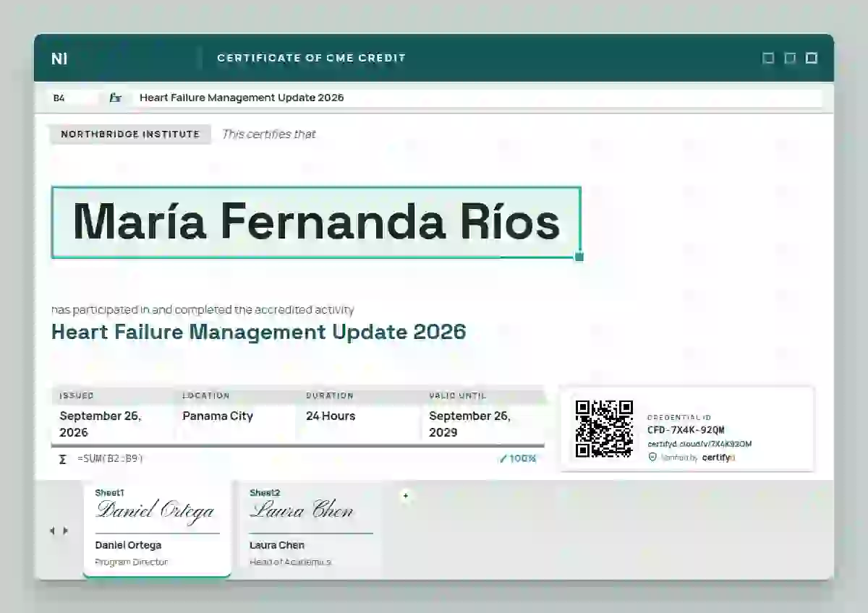
Task: Click the verified shield icon
Action: pos(652,458)
